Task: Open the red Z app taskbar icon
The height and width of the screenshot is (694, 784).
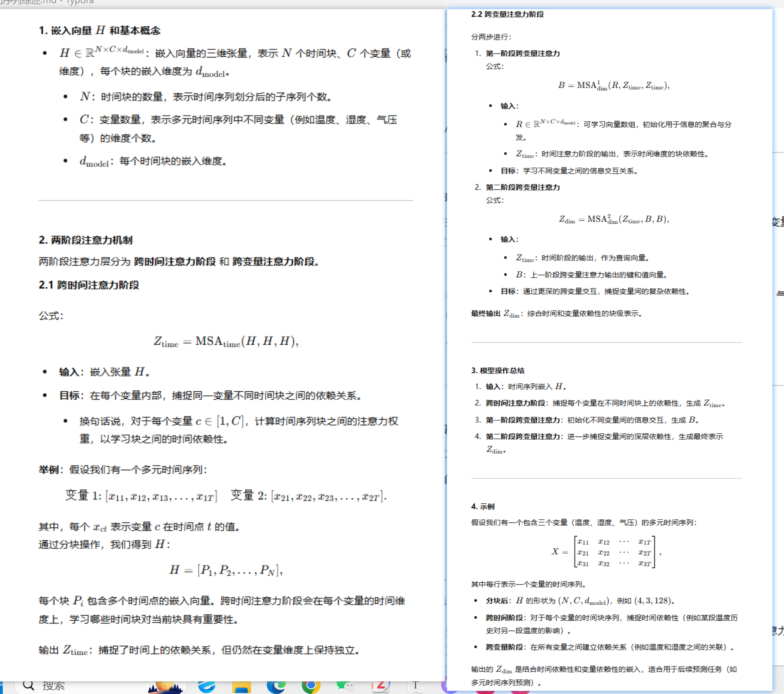Action: click(380, 686)
